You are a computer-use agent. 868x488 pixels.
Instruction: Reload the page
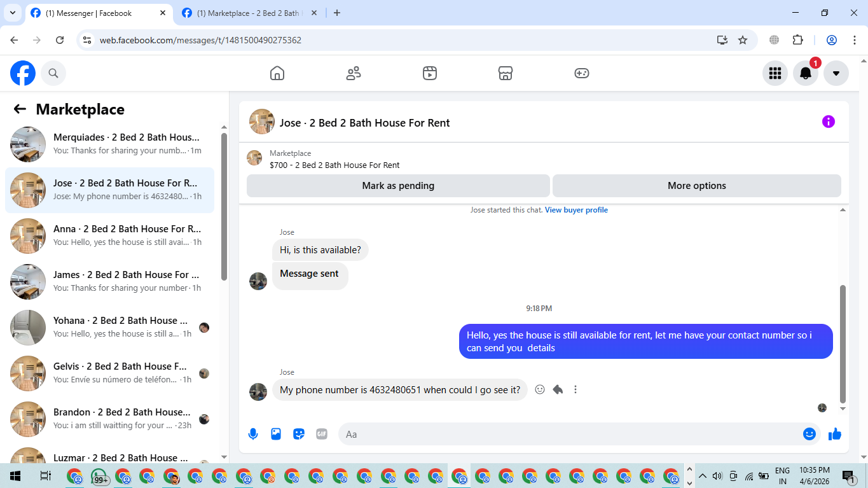click(x=60, y=40)
